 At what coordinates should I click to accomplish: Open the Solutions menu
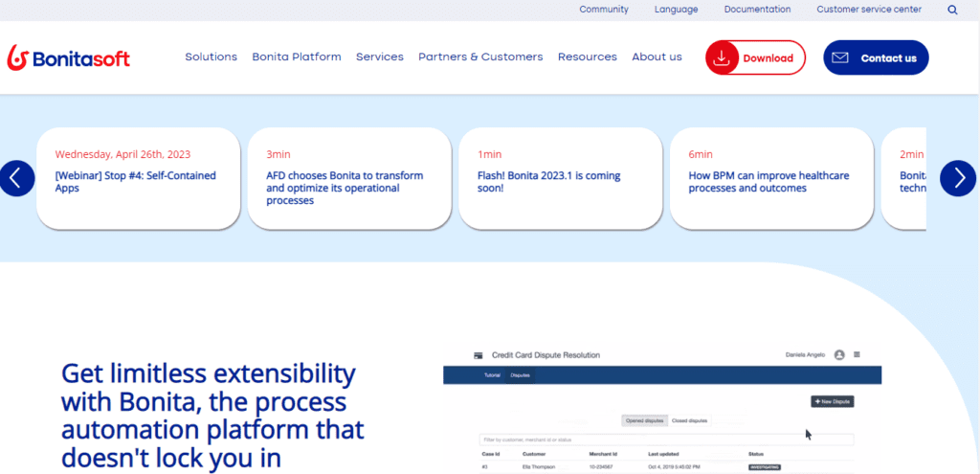point(212,56)
